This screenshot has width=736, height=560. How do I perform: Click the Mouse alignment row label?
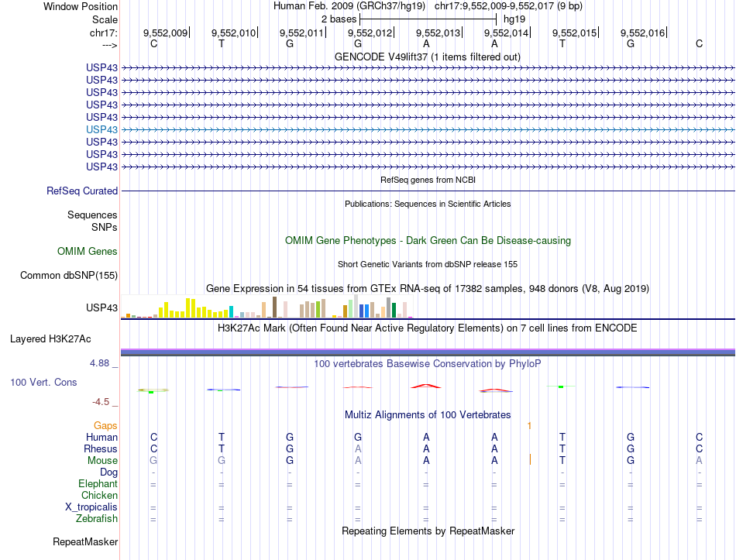click(x=102, y=461)
